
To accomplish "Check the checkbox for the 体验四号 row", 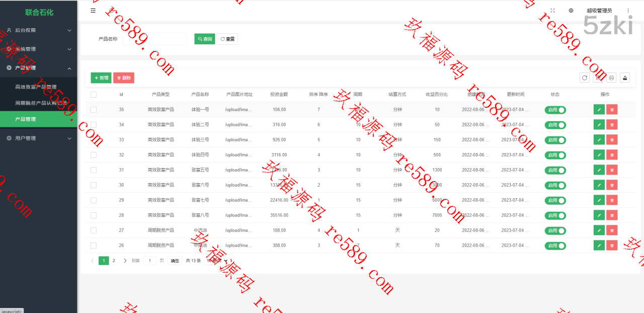I will tap(94, 155).
